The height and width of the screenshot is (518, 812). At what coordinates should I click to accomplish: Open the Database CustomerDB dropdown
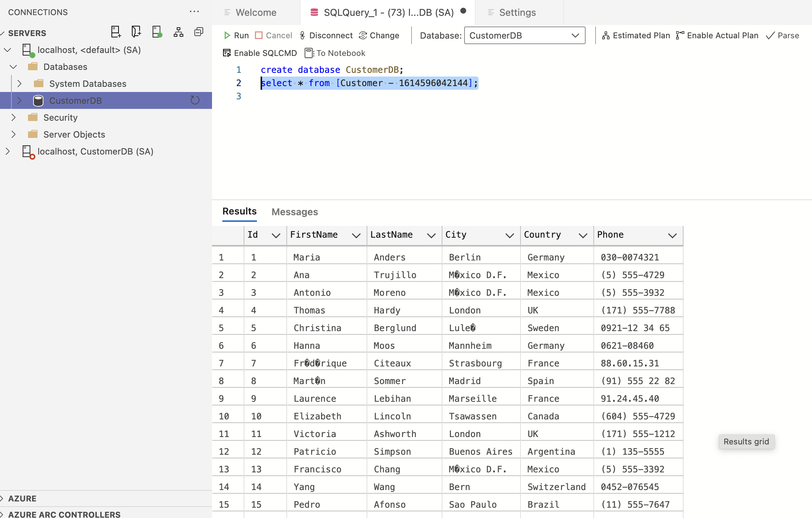(x=525, y=36)
